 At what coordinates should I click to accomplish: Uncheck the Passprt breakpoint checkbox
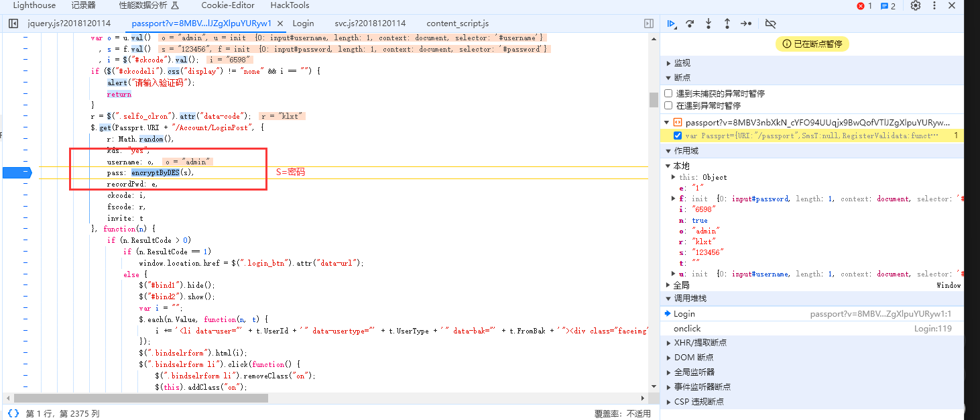point(678,136)
